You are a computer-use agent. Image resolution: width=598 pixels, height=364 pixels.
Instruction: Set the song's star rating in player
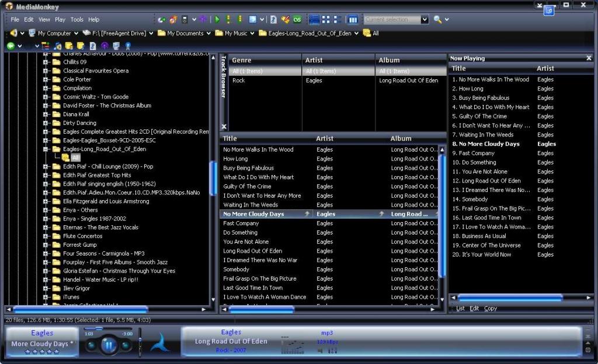point(42,352)
